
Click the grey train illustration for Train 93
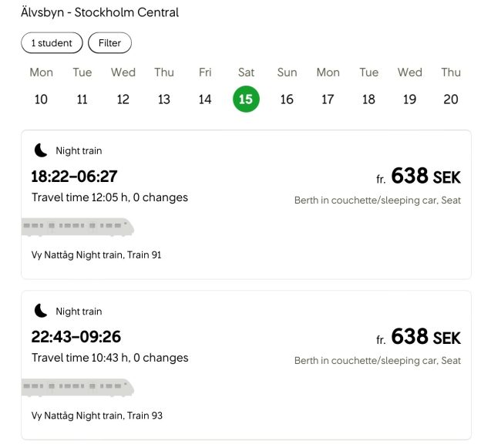78,388
